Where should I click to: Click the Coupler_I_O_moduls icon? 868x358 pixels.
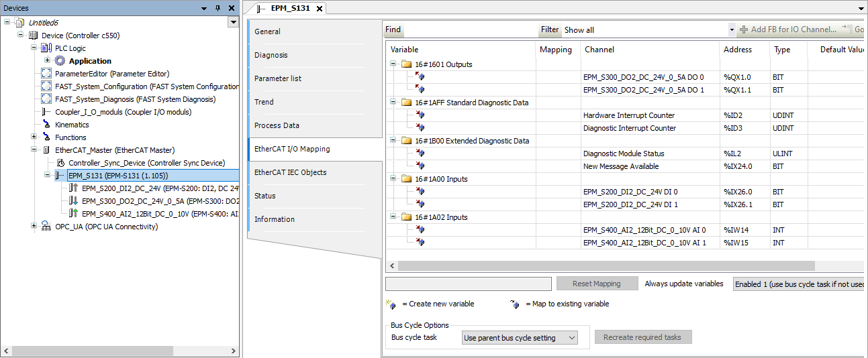[46, 112]
